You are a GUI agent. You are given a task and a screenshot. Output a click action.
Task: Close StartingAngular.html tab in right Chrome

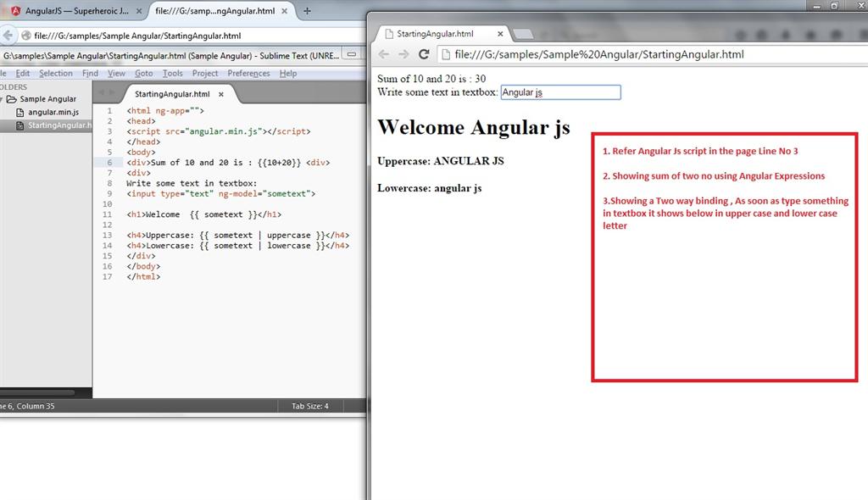(x=500, y=34)
